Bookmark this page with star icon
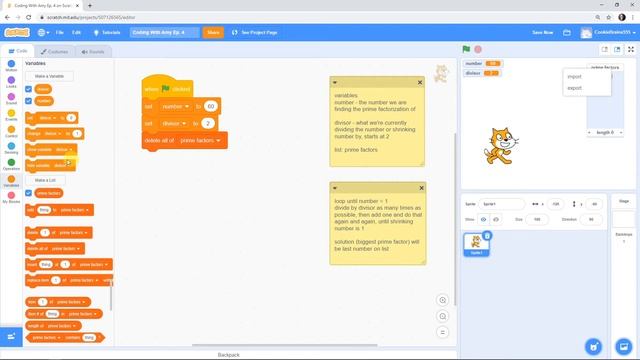The image size is (640, 360). point(609,18)
